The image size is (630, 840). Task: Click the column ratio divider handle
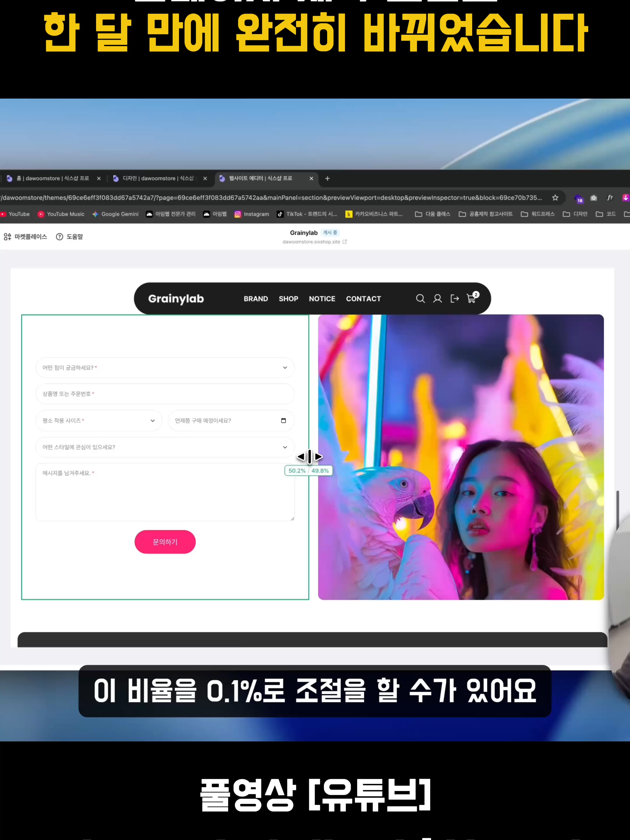(309, 456)
